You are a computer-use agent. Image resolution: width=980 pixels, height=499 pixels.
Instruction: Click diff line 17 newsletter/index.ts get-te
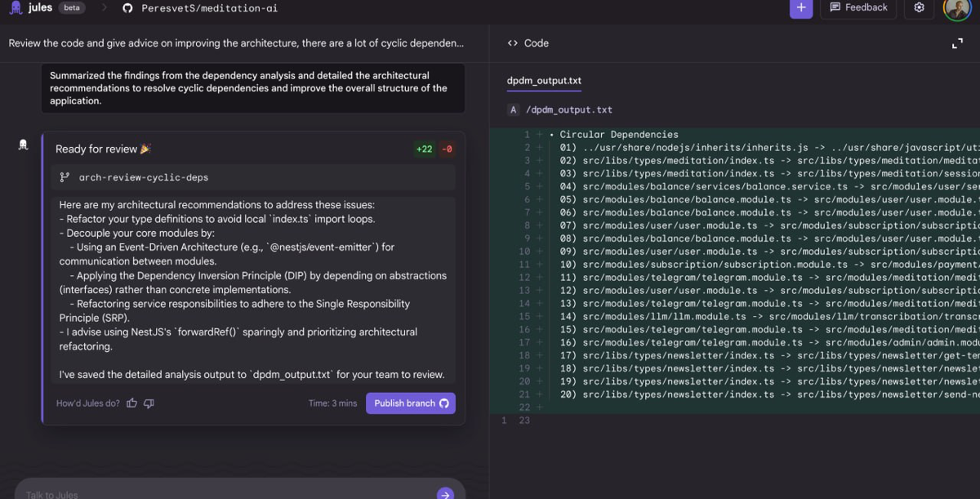(x=769, y=356)
